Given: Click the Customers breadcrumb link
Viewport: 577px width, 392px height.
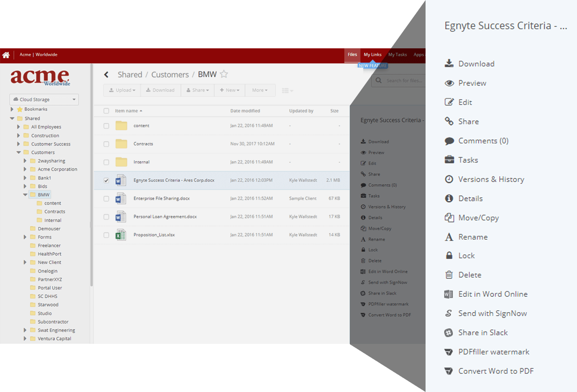Looking at the screenshot, I should pyautogui.click(x=170, y=75).
